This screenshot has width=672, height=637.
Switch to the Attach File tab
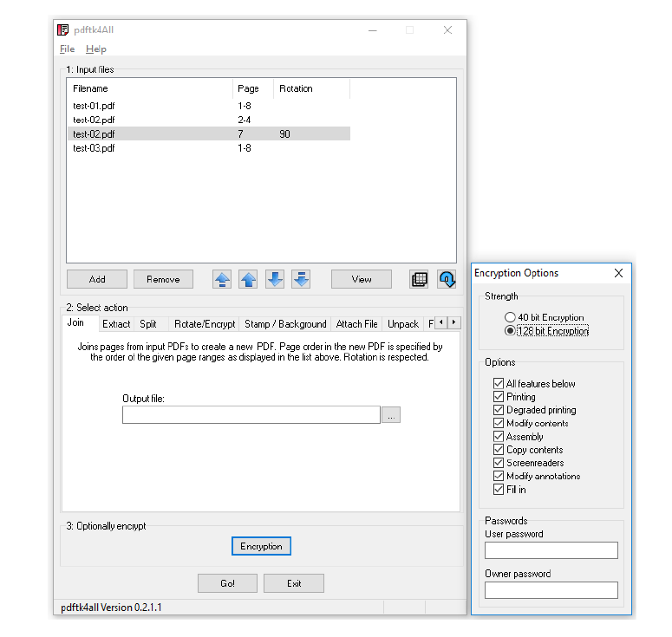[356, 324]
